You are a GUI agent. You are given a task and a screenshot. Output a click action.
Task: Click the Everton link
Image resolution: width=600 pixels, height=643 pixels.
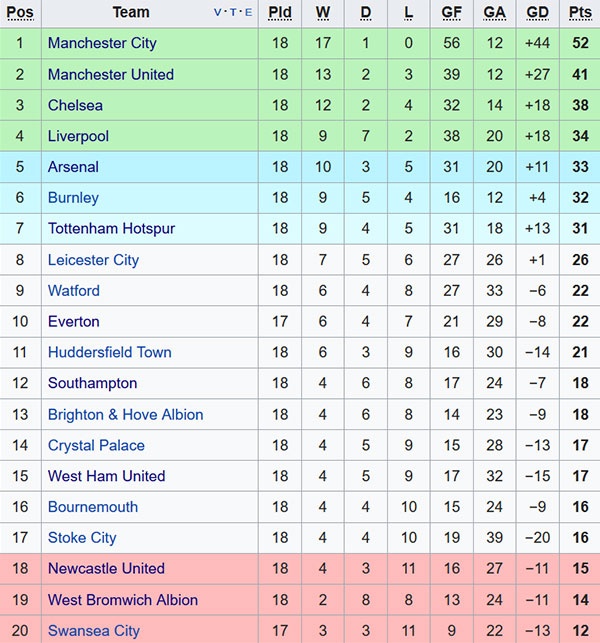73,322
